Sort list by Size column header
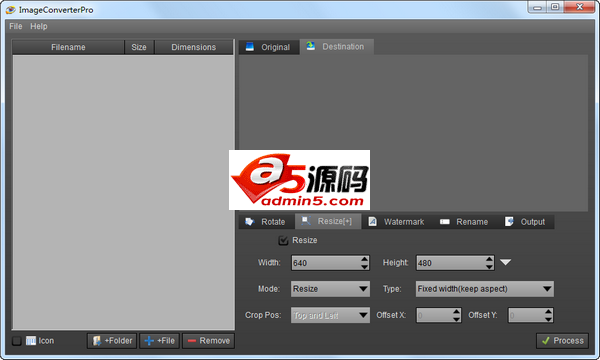Screen dimensions: 600x360 click(139, 47)
